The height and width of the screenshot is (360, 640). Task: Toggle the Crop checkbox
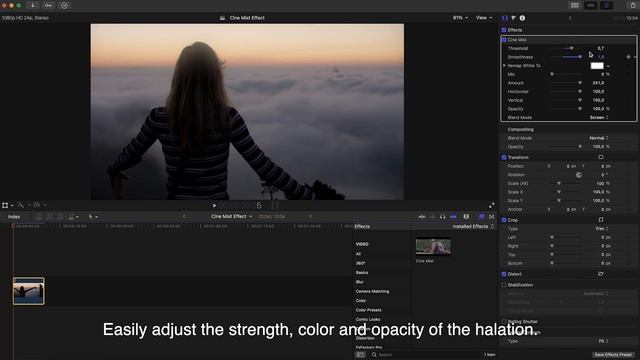pos(504,220)
